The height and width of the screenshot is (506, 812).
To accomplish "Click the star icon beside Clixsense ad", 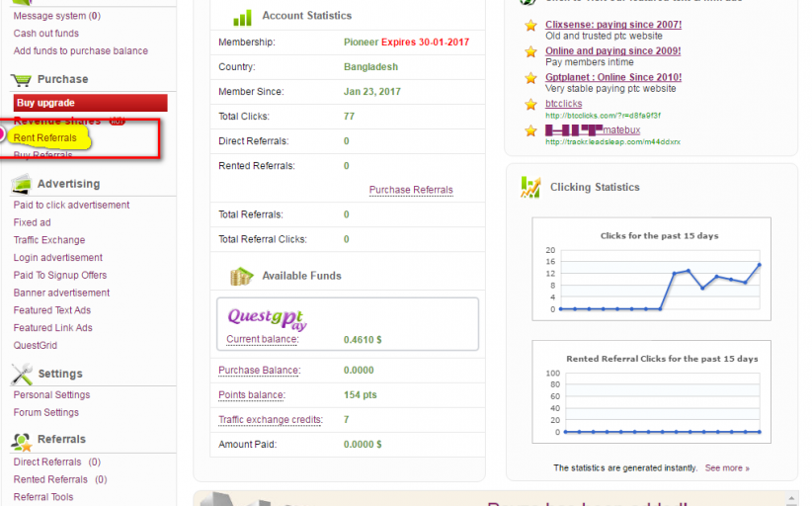I will [530, 25].
